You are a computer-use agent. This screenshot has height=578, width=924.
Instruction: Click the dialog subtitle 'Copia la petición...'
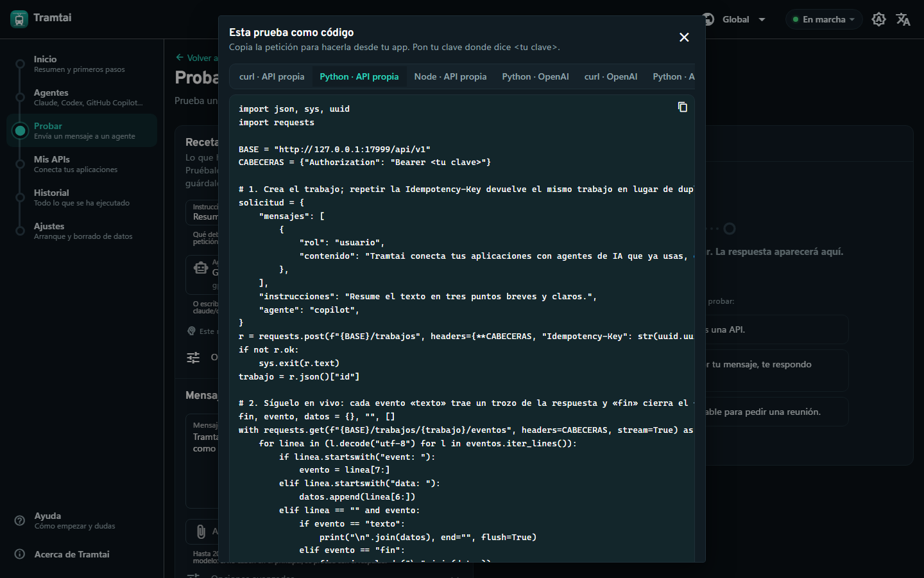tap(395, 47)
